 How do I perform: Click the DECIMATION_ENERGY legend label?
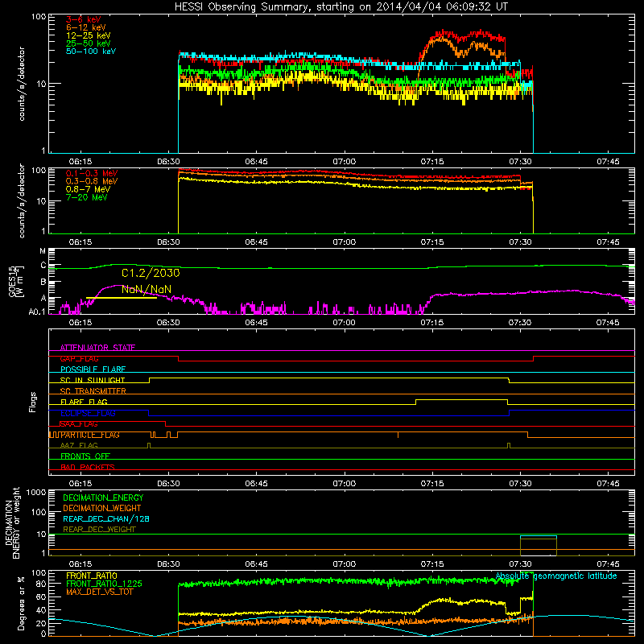pyautogui.click(x=103, y=497)
